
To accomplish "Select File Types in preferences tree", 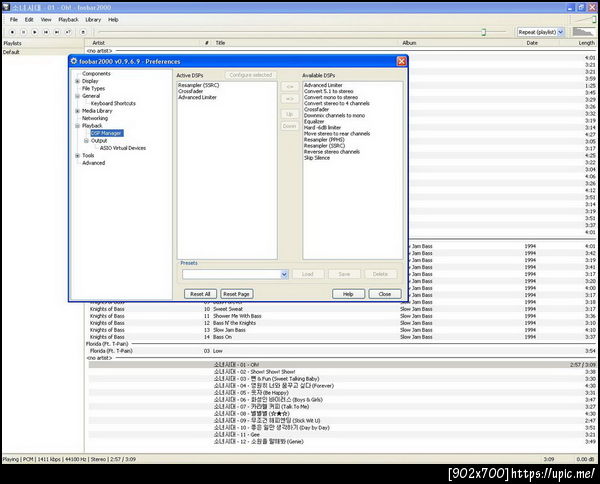I will tap(93, 88).
